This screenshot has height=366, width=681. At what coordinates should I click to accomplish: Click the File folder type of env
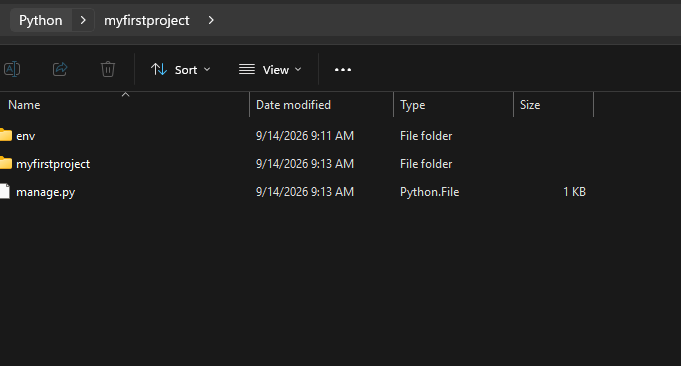[426, 136]
